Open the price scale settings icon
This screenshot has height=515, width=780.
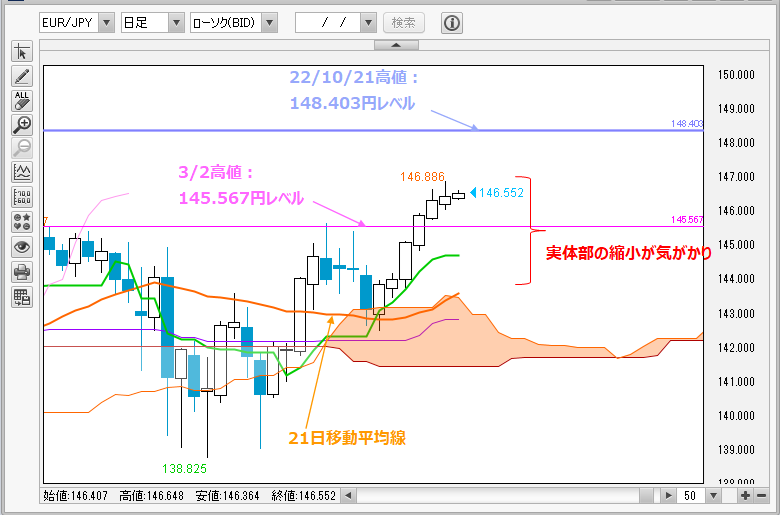tap(22, 197)
